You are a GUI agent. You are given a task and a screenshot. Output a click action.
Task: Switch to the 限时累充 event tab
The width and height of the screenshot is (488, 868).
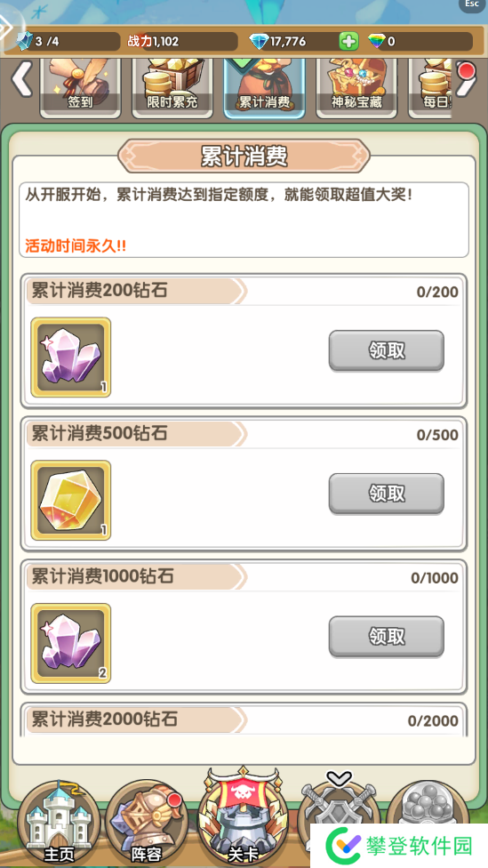tap(172, 87)
